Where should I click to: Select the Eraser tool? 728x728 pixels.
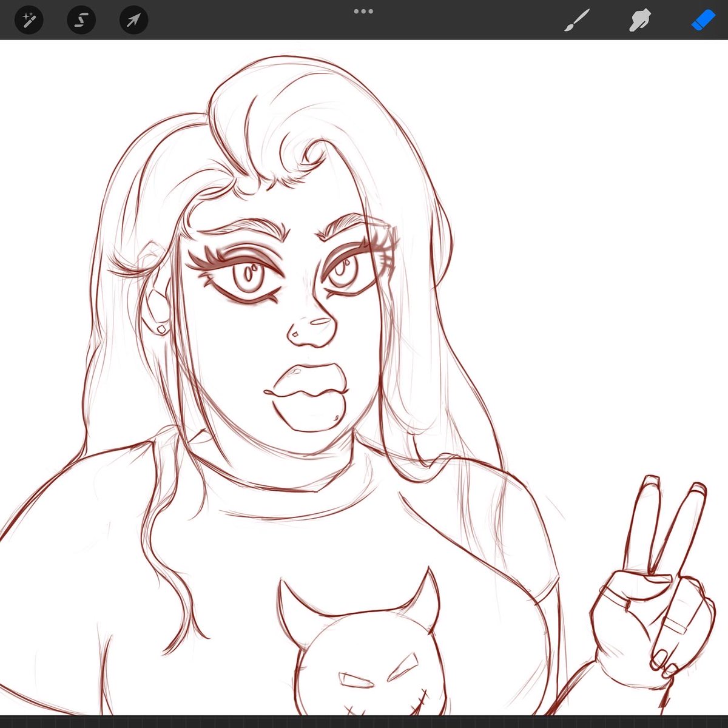pyautogui.click(x=704, y=21)
